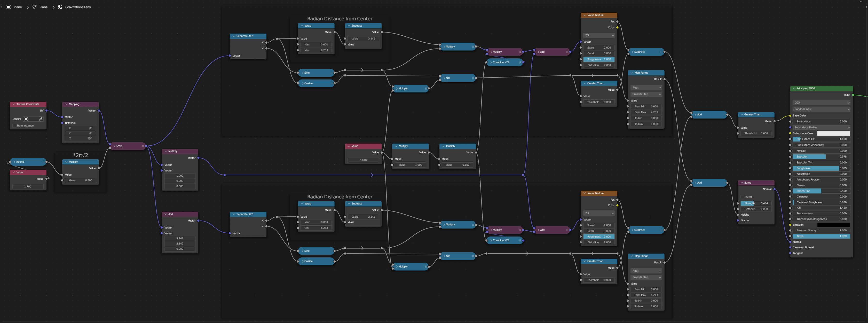Click the Bump Strength 0.434 slider
The height and width of the screenshot is (323, 868).
tap(756, 203)
